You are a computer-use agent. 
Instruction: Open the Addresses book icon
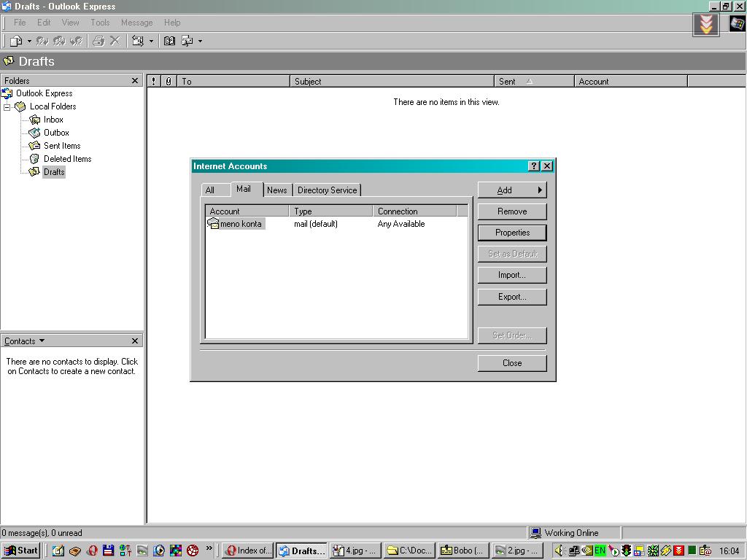point(169,41)
